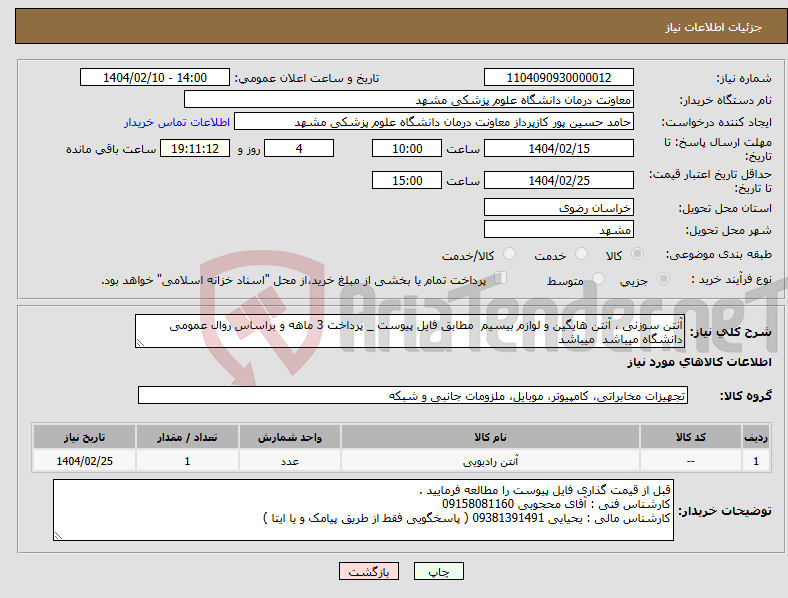The image size is (788, 598).
Task: Click the price validity date field showing 1404/02/25
Action: pos(558,180)
